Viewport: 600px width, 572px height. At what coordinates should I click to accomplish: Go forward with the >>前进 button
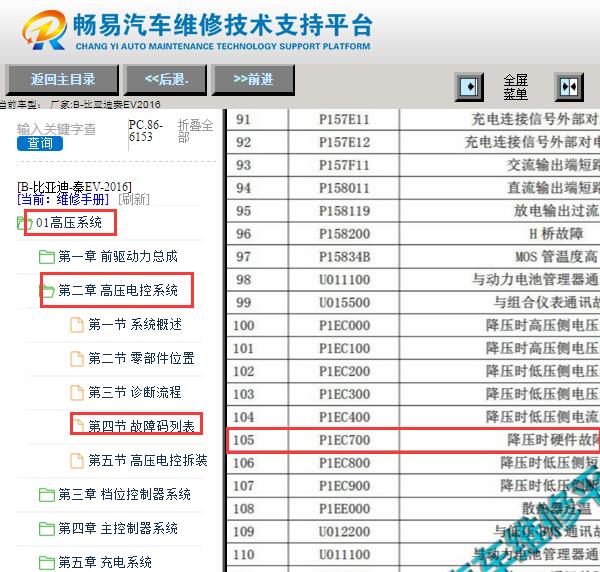pyautogui.click(x=253, y=79)
